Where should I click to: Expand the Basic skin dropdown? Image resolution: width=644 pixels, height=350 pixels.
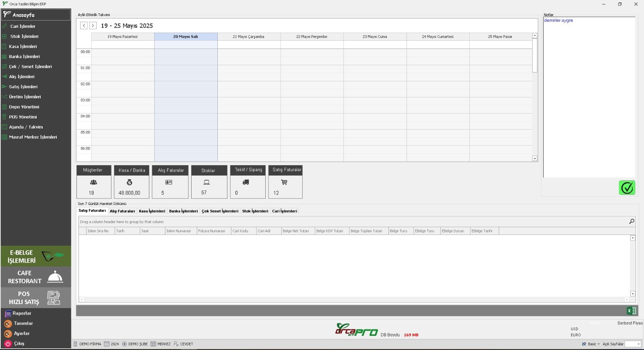[x=591, y=344]
